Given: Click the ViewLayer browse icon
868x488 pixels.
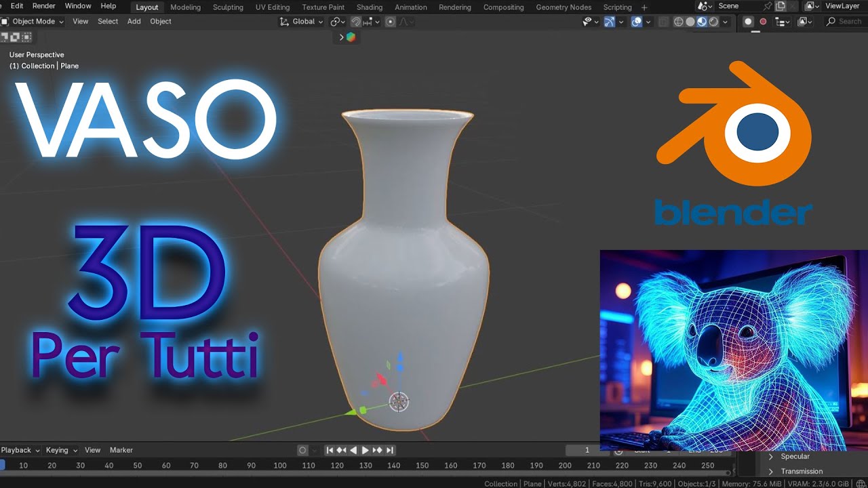Looking at the screenshot, I should click(x=812, y=6).
